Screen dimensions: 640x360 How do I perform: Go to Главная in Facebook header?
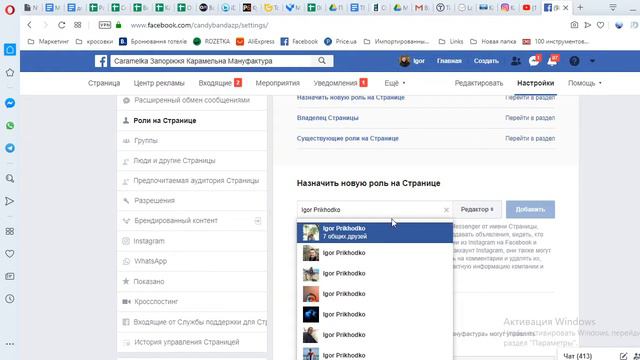449,61
